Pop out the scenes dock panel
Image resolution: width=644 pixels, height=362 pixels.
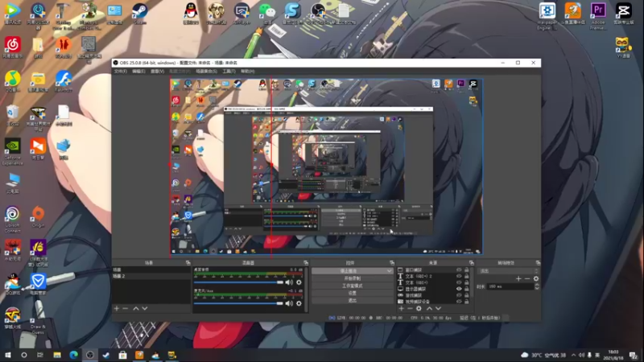188,263
